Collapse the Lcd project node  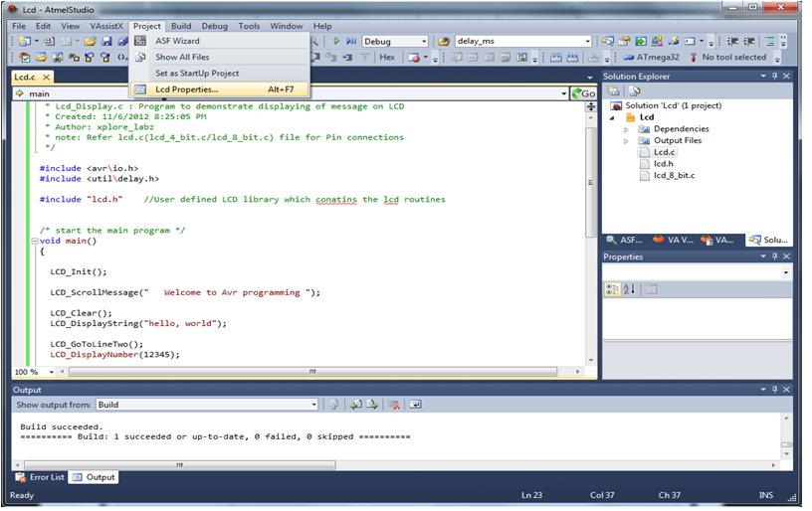click(x=612, y=118)
